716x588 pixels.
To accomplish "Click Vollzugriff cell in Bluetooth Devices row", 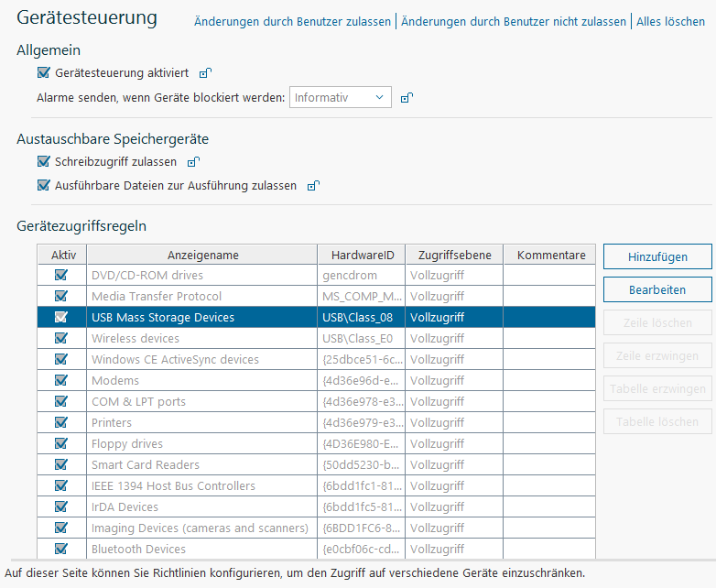I will [x=454, y=549].
